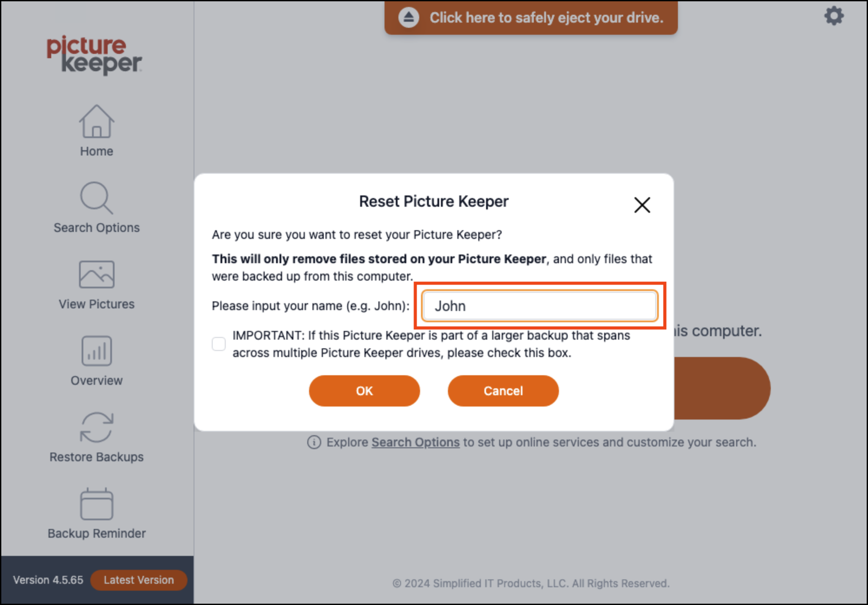Select the Backup Reminder menu label
Image resolution: width=868 pixels, height=605 pixels.
click(x=96, y=533)
